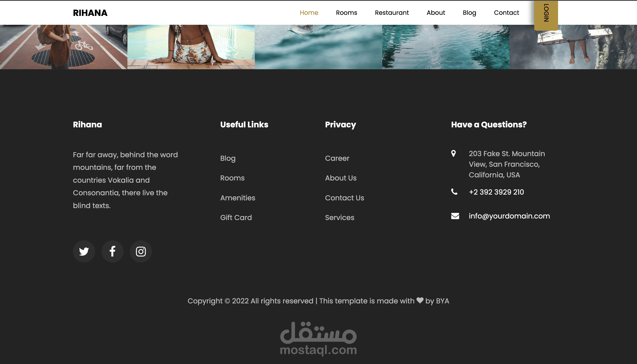Click the info@yourdomain.com email link
Image resolution: width=637 pixels, height=364 pixels.
pos(509,216)
